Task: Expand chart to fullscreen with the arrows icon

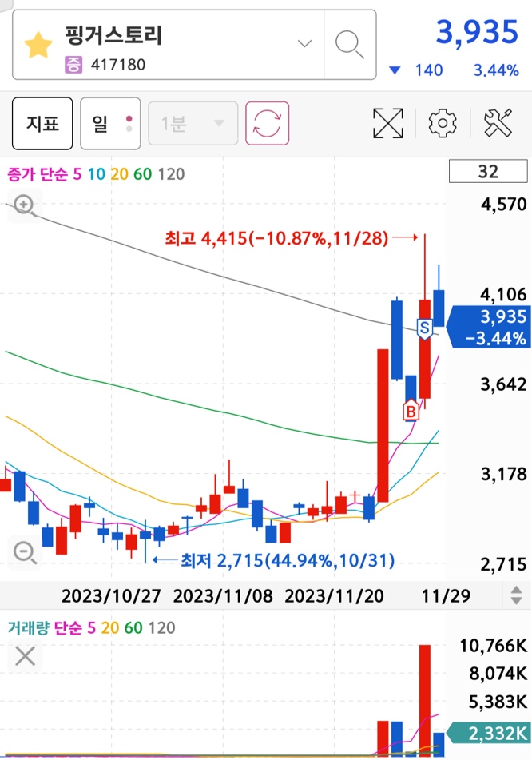Action: 387,124
